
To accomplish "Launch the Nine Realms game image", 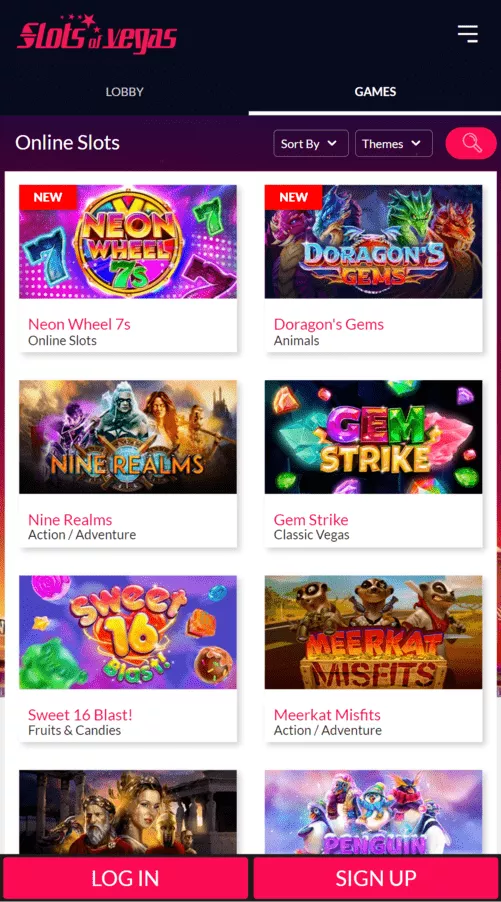I will tap(128, 437).
